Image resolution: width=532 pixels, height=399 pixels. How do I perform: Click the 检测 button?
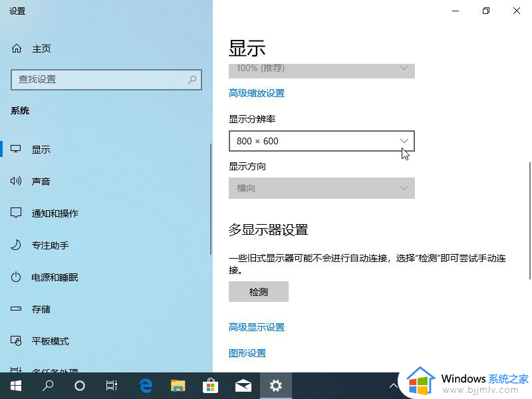259,291
